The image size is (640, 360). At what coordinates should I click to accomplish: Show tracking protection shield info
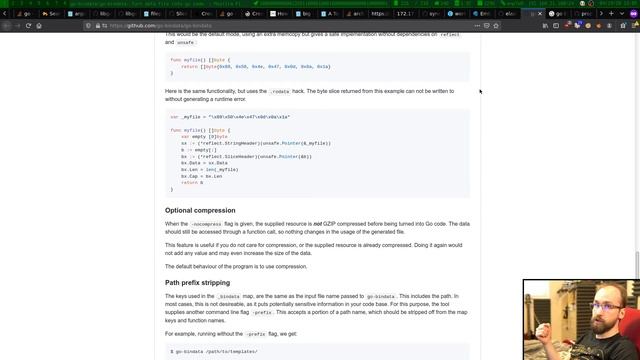(x=88, y=26)
